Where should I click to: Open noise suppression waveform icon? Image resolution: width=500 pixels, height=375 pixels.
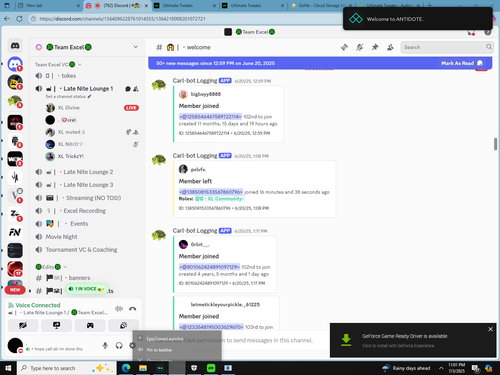tap(119, 309)
